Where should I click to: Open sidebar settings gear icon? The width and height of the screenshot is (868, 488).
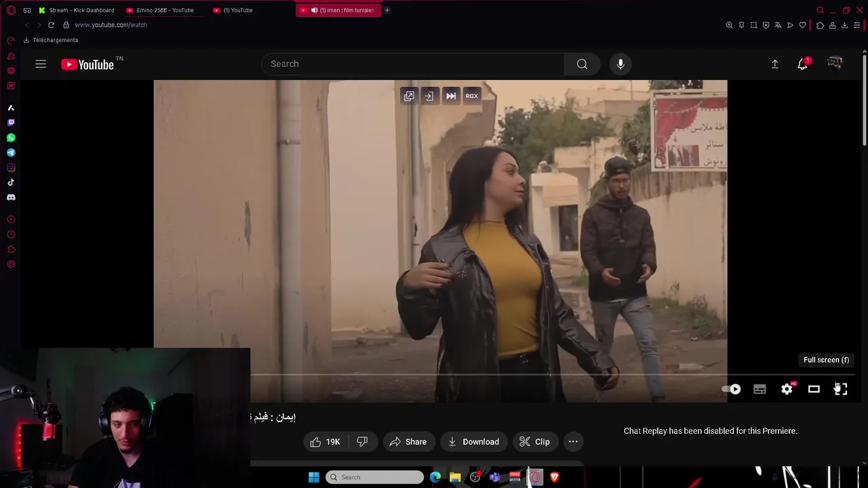[x=11, y=264]
